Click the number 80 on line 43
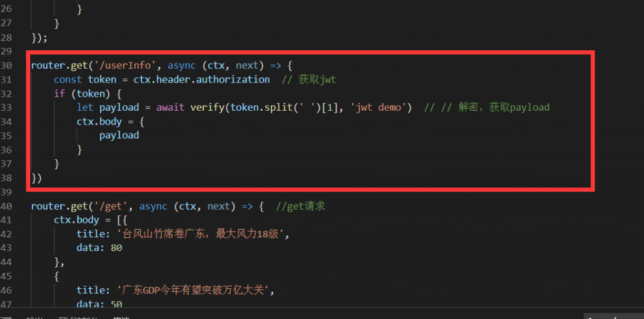This screenshot has height=319, width=644. pyautogui.click(x=116, y=248)
